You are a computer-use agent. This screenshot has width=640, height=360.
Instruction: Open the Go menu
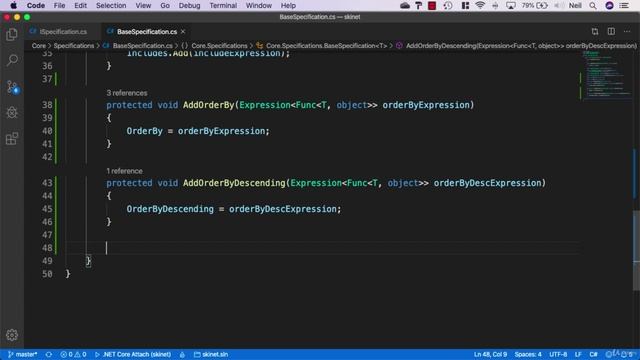point(165,5)
